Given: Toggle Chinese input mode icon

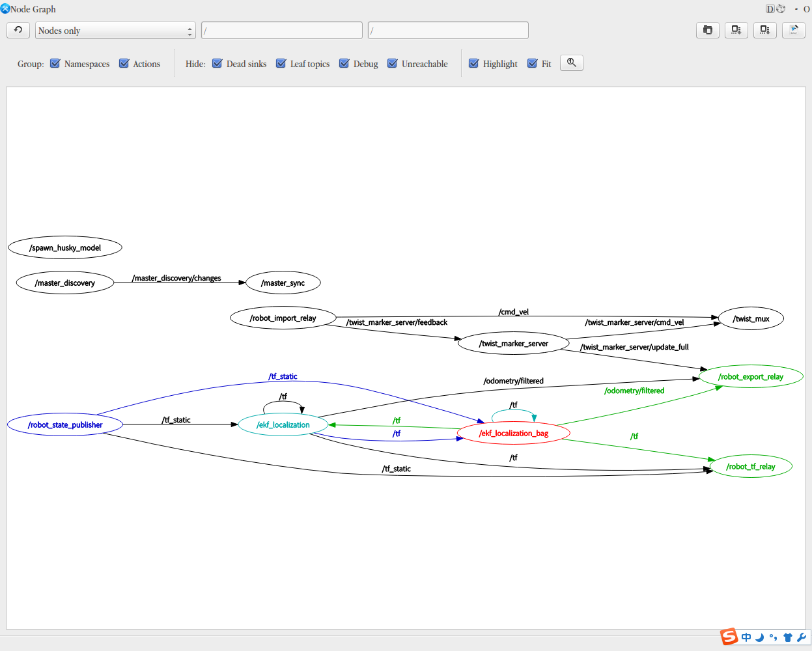Looking at the screenshot, I should pyautogui.click(x=746, y=637).
